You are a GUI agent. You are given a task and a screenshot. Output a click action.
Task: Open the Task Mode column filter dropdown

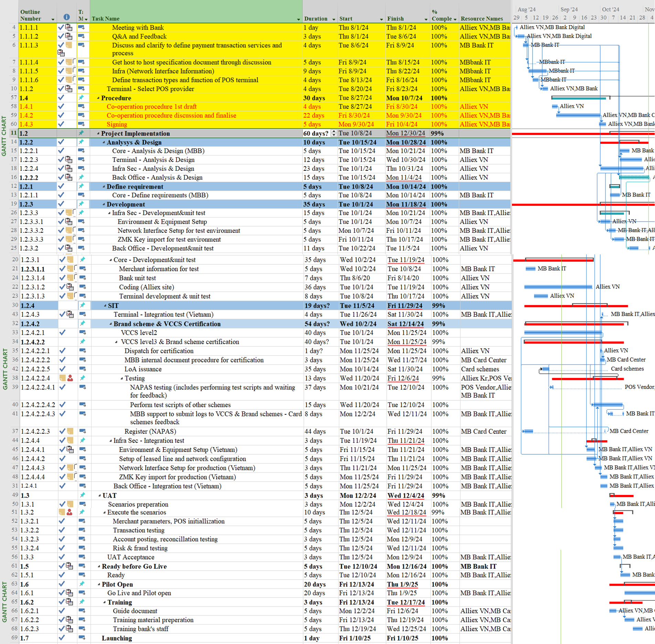[86, 19]
